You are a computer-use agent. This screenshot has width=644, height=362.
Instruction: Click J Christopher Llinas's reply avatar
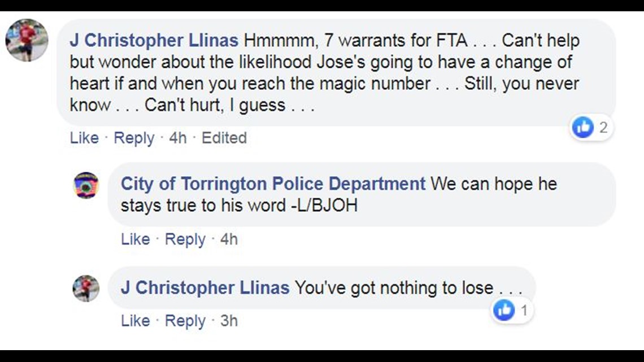[86, 289]
